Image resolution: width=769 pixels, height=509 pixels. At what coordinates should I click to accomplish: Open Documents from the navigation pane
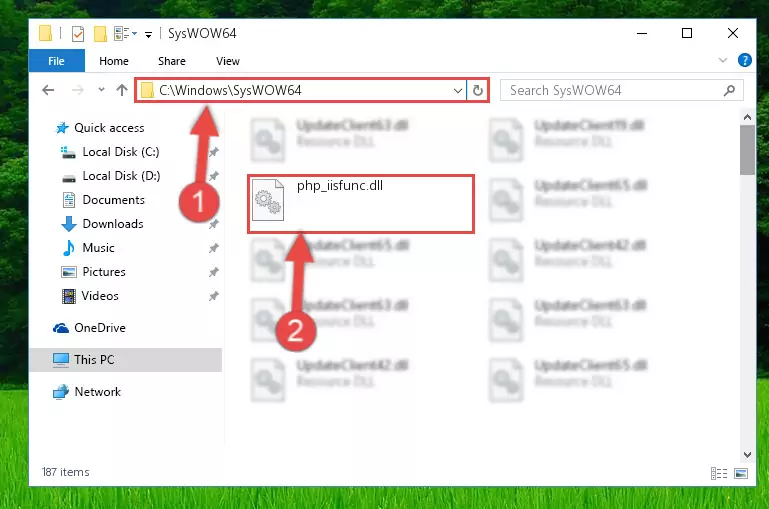[x=113, y=200]
